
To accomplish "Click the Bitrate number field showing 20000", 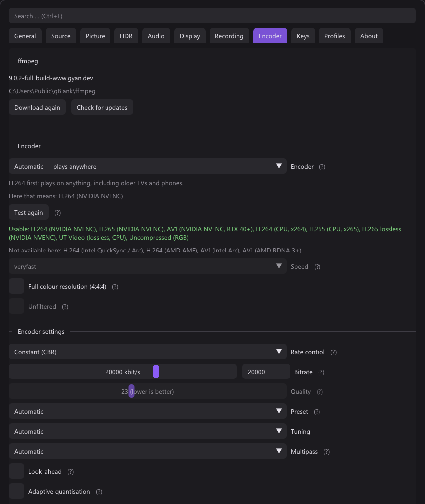I will tap(266, 372).
